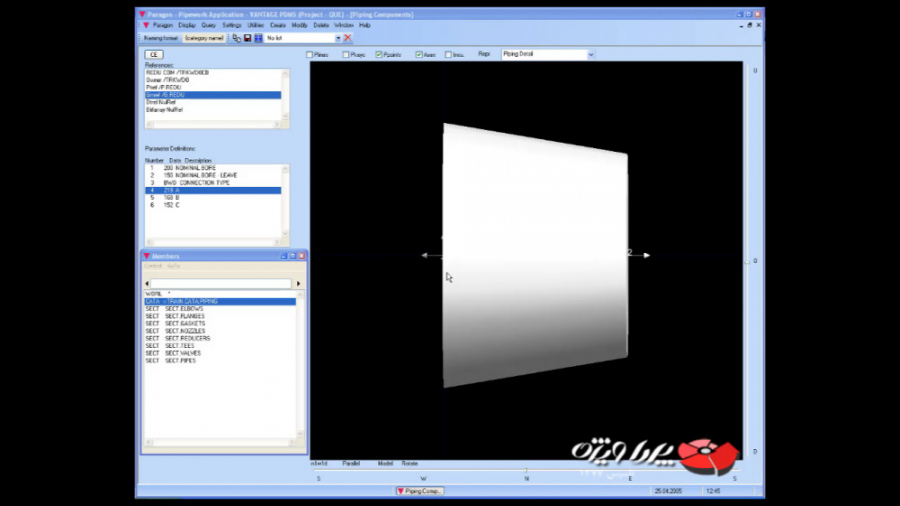
Task: Click the red X delete list icon
Action: [x=347, y=38]
